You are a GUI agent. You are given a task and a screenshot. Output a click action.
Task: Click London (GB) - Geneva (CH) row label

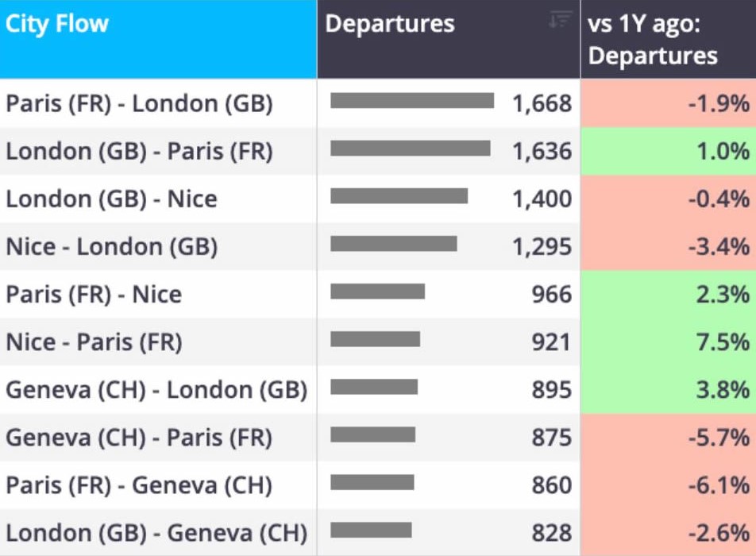[x=156, y=533]
